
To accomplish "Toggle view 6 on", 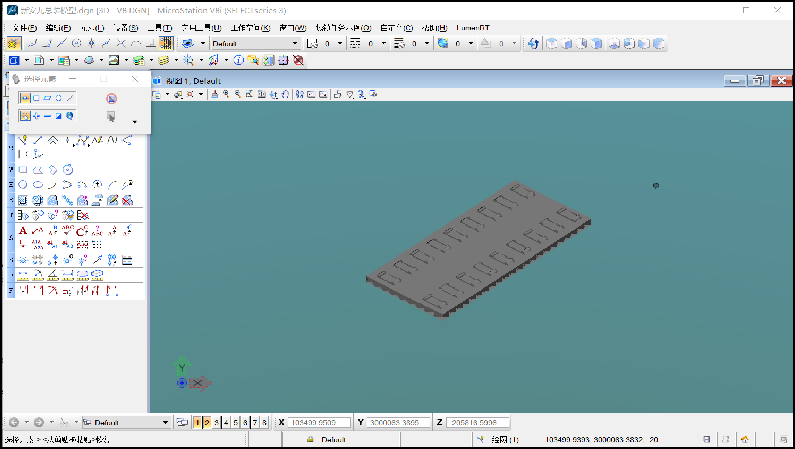I will [245, 422].
